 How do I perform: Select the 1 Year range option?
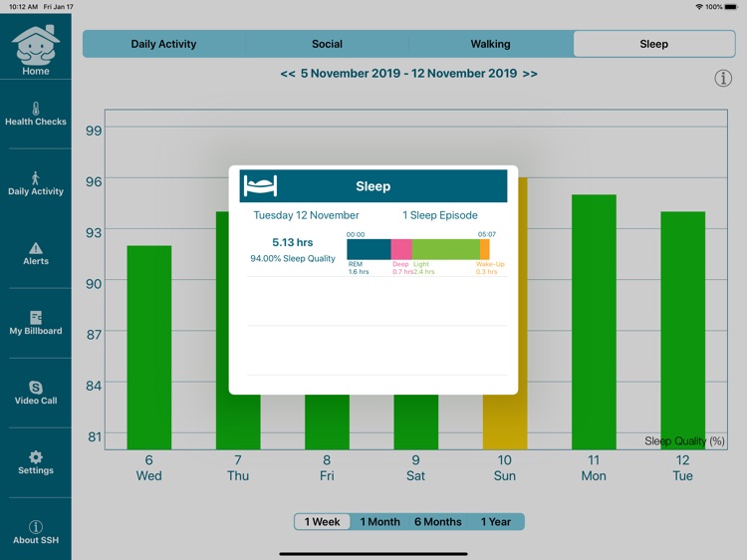496,522
